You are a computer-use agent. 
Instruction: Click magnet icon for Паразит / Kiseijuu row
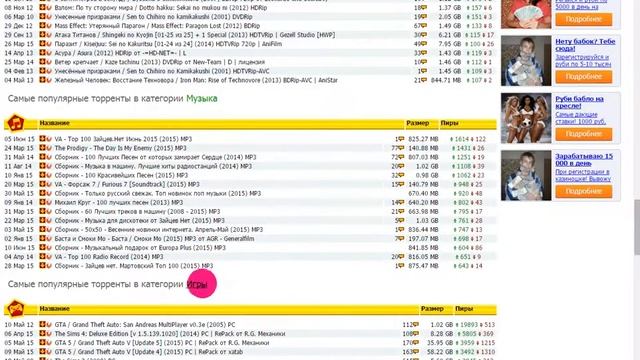point(49,44)
